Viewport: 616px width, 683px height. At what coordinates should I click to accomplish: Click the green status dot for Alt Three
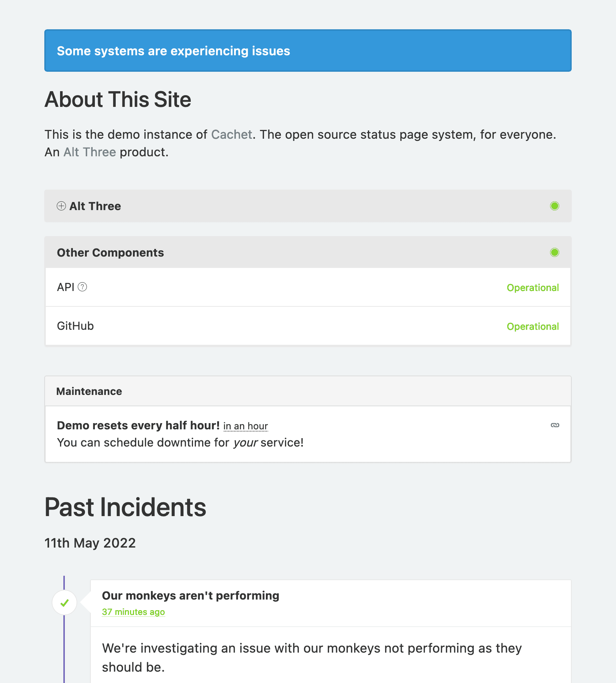(x=554, y=206)
